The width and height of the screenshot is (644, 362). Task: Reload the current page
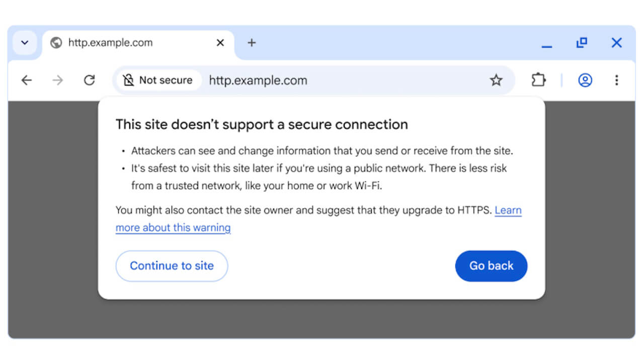89,80
